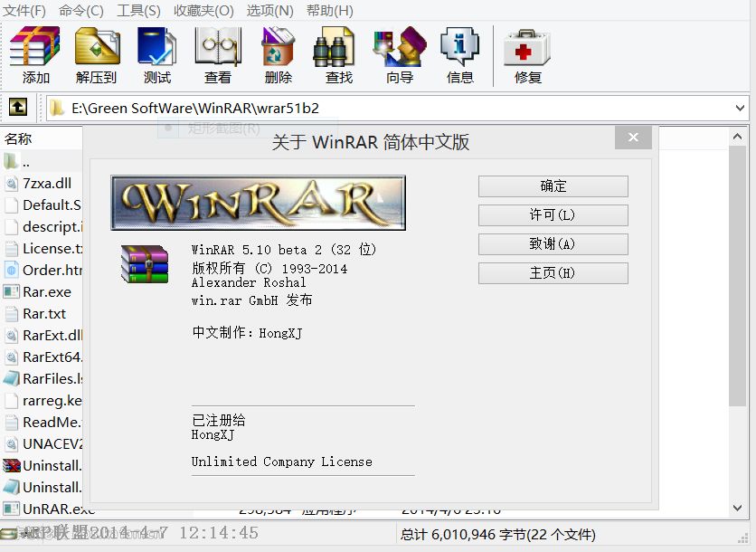Open the Tools (工具) menu
756x552 pixels.
(138, 10)
